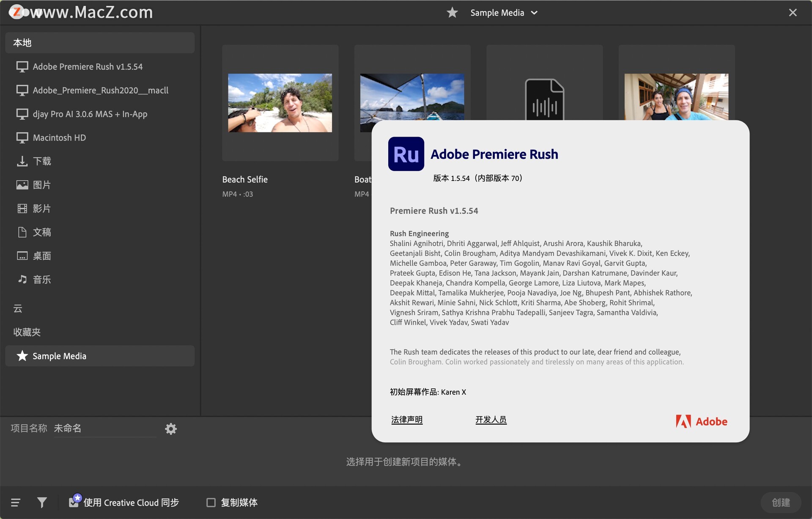Select the 本地 local section header
This screenshot has width=812, height=519.
(x=100, y=43)
